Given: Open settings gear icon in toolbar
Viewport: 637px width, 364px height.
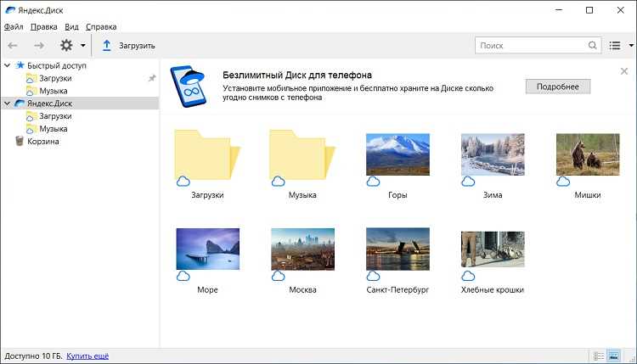Looking at the screenshot, I should tap(66, 45).
